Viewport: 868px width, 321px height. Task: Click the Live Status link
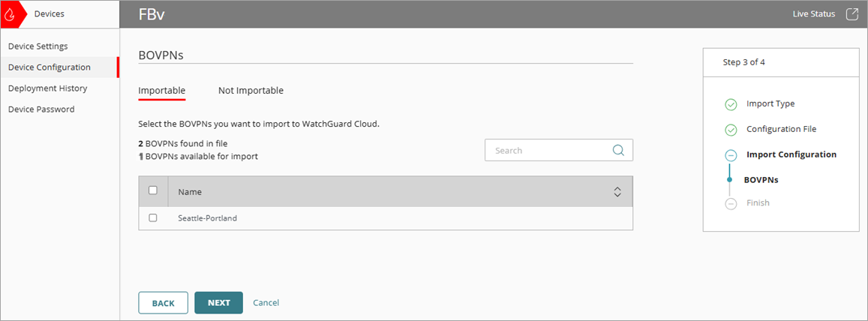[814, 13]
